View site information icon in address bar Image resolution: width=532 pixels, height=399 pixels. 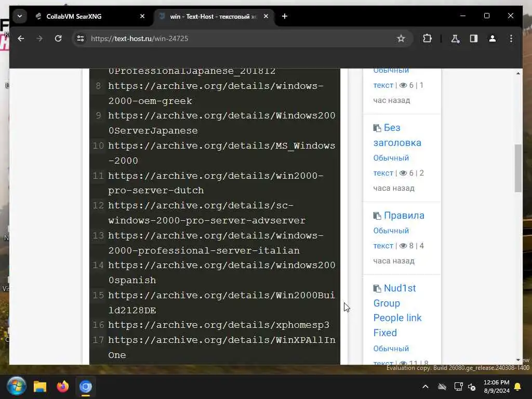click(81, 38)
